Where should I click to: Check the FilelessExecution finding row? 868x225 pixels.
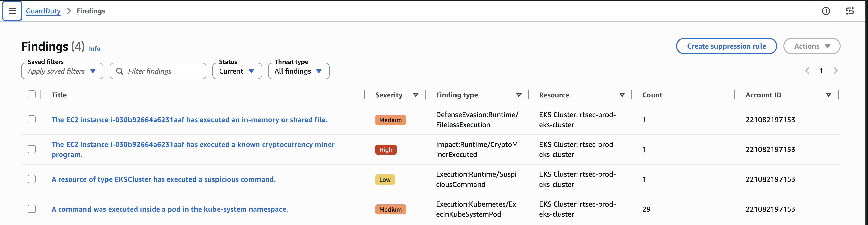[32, 120]
